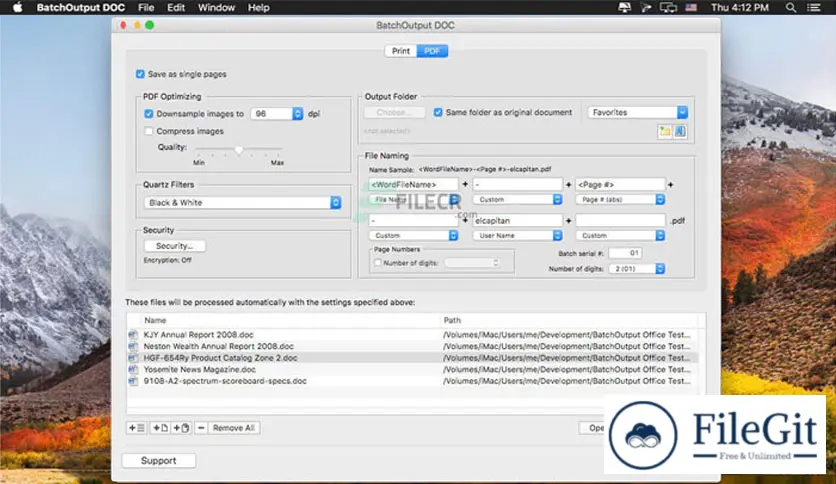Open the downsample dpi value dropdown
The width and height of the screenshot is (836, 484).
tap(298, 114)
